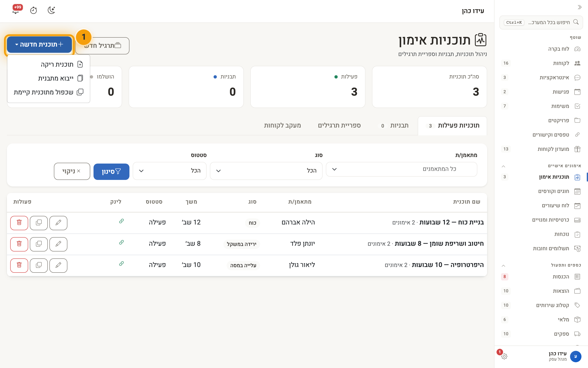
Task: Collapse the sidebar with double chevron
Action: click(x=579, y=7)
